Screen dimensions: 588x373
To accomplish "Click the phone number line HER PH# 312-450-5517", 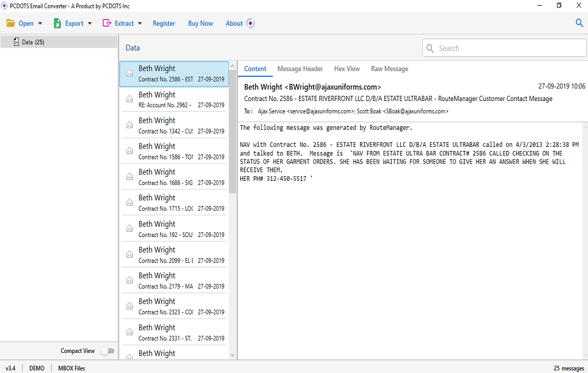I will 276,179.
